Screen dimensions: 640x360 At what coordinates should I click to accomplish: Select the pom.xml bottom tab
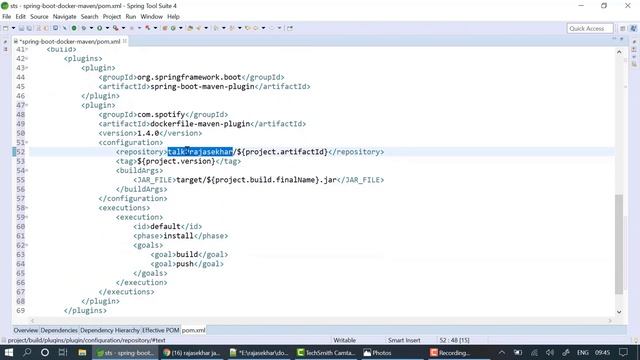click(193, 330)
